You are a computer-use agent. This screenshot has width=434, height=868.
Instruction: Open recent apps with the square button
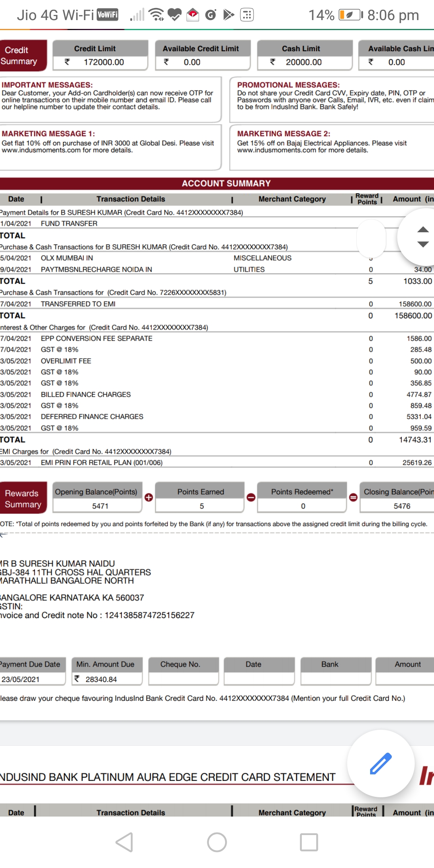pyautogui.click(x=309, y=842)
